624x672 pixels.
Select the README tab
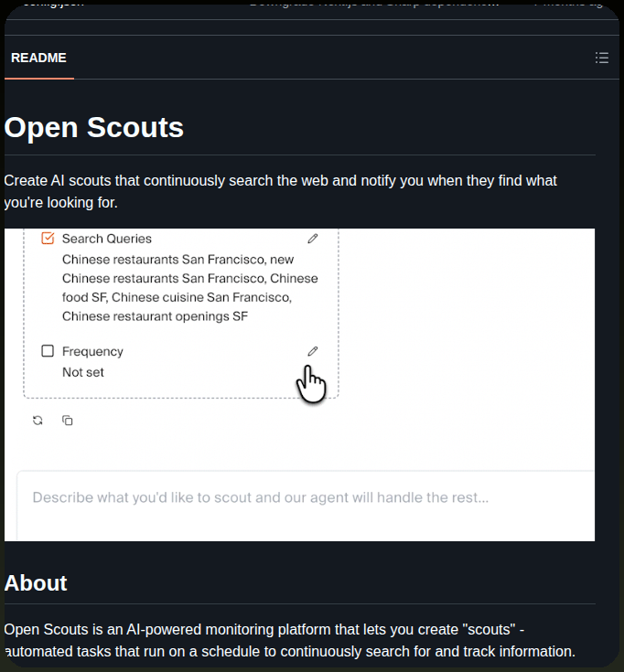[x=38, y=58]
